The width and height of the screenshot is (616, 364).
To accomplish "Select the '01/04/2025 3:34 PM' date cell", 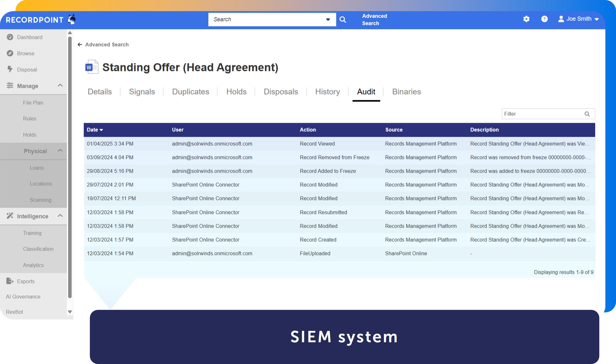I will 110,144.
